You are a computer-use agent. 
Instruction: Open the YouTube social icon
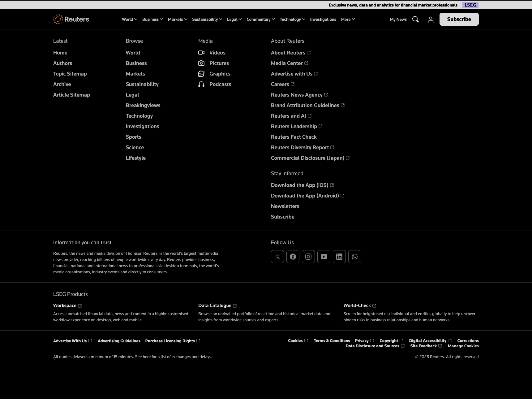tap(324, 257)
